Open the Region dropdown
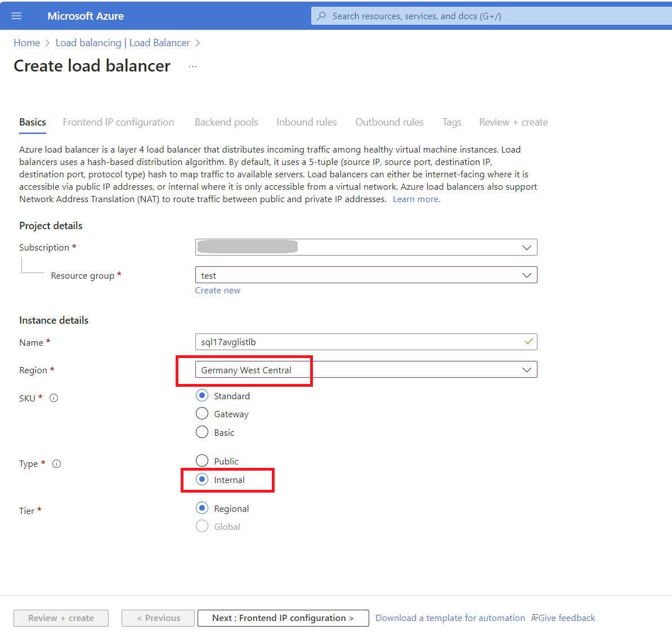Screen dimensions: 672x639 click(366, 370)
